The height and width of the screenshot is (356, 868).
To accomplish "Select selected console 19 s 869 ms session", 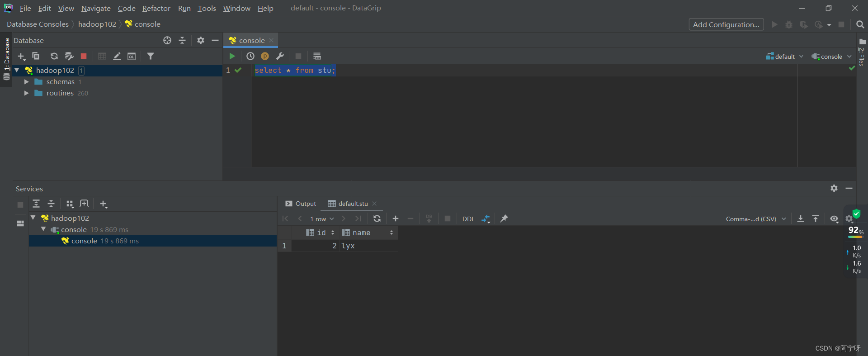I will pos(153,241).
